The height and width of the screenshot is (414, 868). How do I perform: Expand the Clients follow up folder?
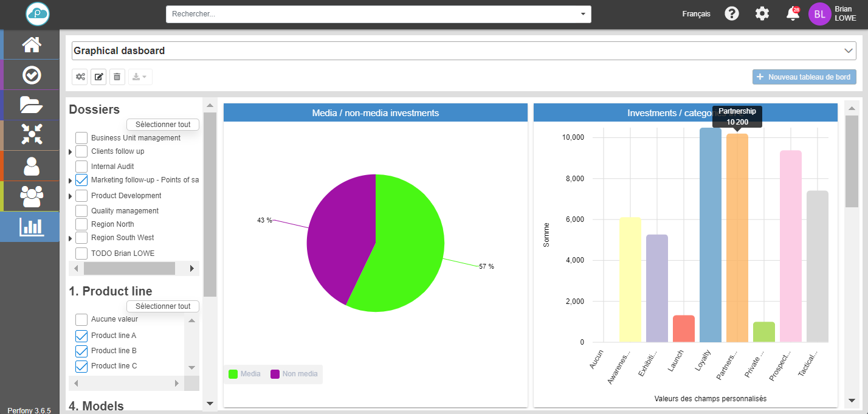71,152
